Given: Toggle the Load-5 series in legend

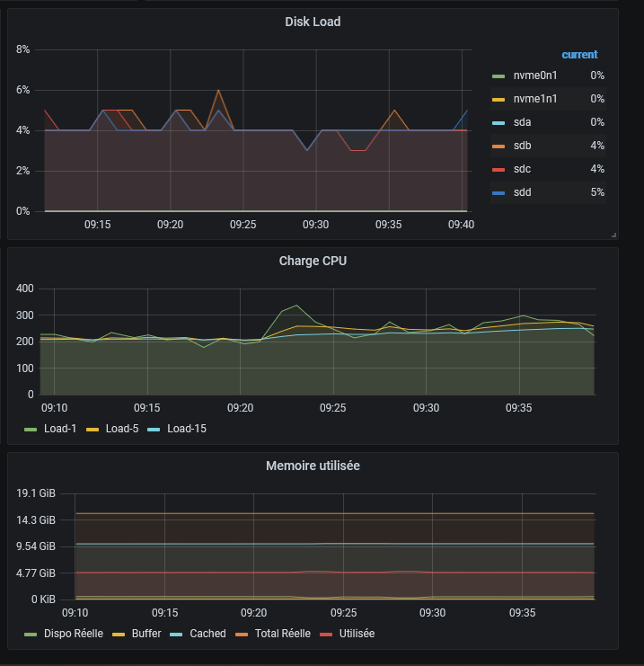Looking at the screenshot, I should (x=122, y=429).
